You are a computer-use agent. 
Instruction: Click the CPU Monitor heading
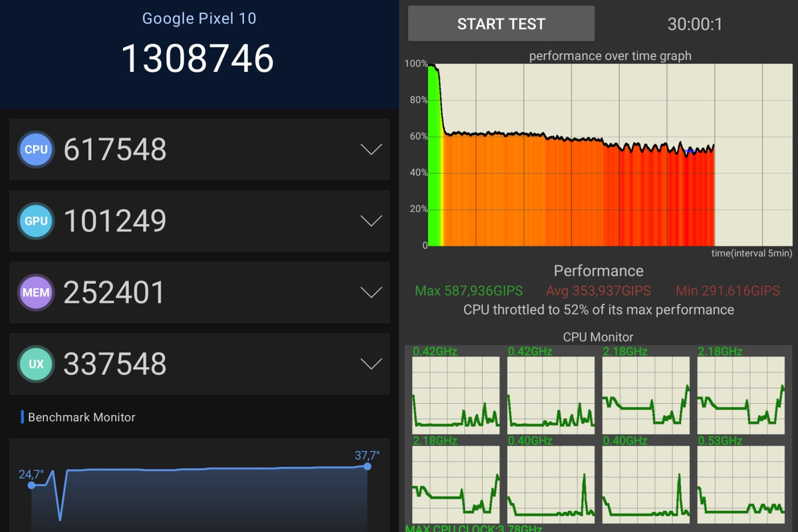[598, 337]
